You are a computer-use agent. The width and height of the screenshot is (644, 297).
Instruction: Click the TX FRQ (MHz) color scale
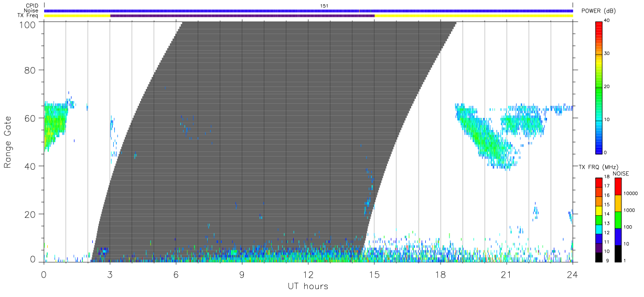coord(598,219)
